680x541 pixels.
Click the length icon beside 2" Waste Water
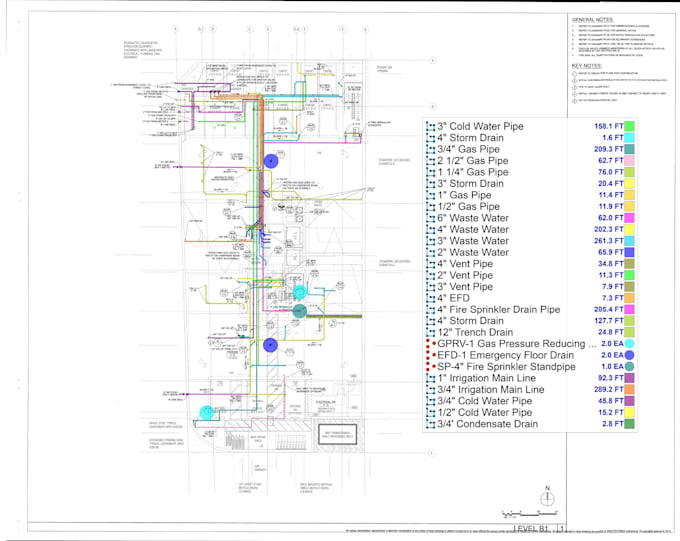(x=431, y=252)
